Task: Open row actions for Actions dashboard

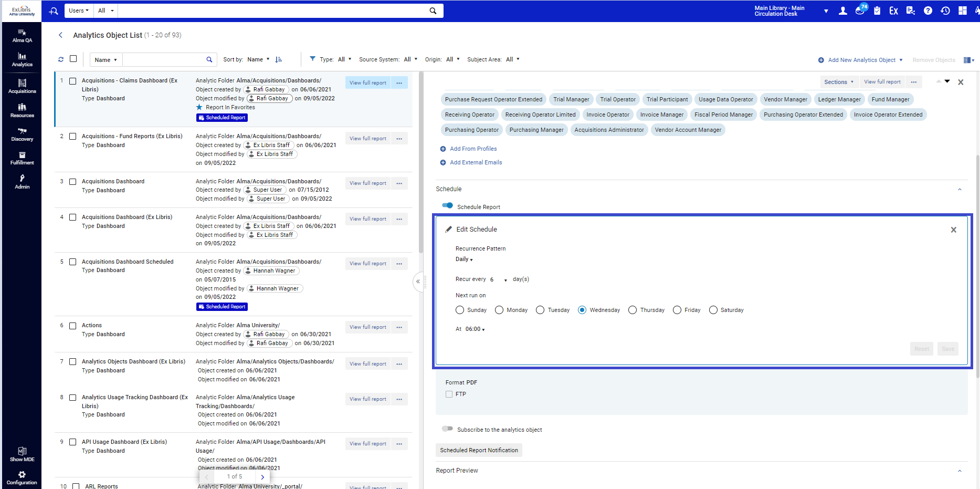Action: [x=399, y=327]
